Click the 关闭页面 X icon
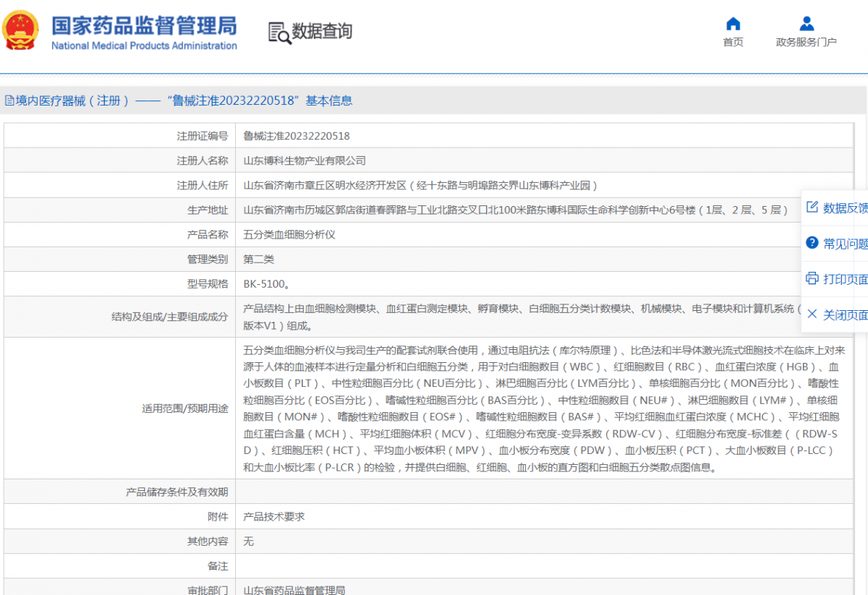The image size is (868, 595). (812, 314)
